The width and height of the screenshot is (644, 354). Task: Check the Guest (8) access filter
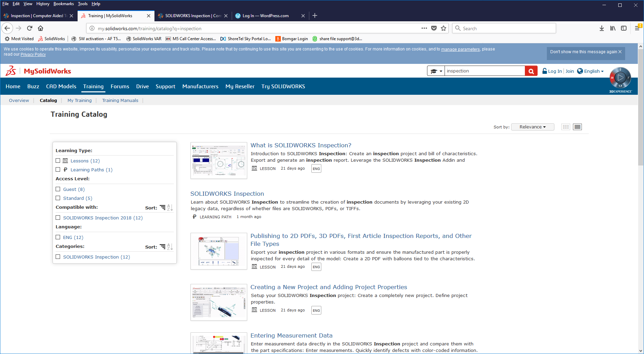click(58, 189)
